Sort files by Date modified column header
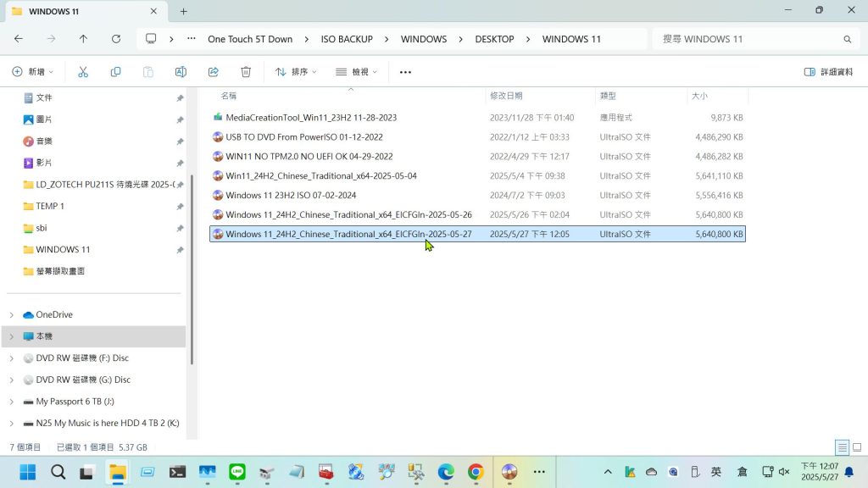Screen dimensions: 868x488 pos(506,96)
